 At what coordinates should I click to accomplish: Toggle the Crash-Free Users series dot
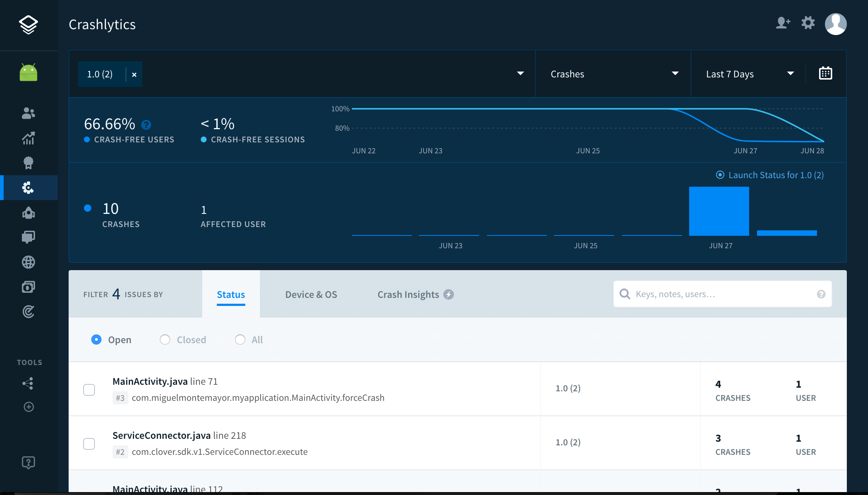(x=87, y=139)
